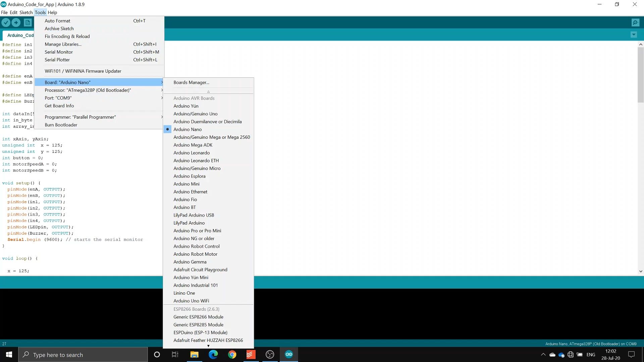Click Burn Bootloader
Screen dimensions: 644x362
pyautogui.click(x=61, y=125)
